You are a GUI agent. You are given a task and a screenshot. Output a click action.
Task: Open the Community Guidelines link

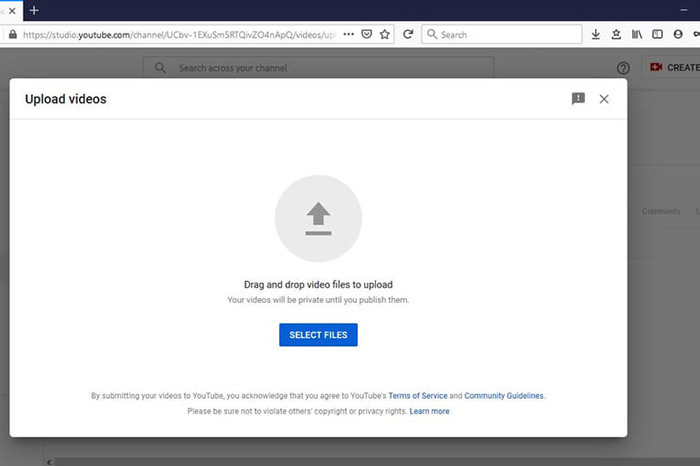504,395
